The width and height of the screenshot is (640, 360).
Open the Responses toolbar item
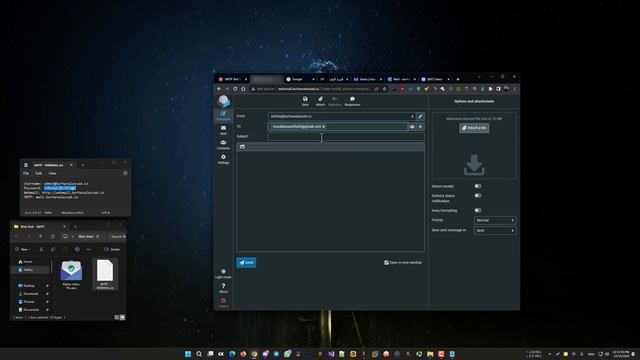352,101
